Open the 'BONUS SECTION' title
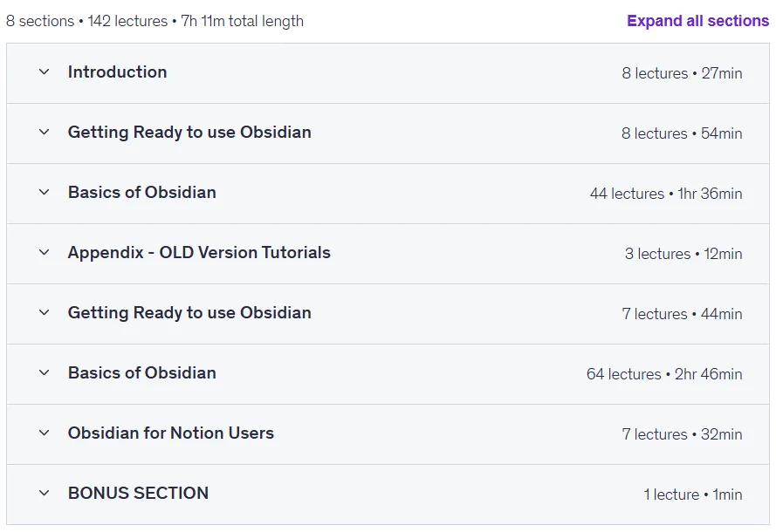 pyautogui.click(x=138, y=493)
